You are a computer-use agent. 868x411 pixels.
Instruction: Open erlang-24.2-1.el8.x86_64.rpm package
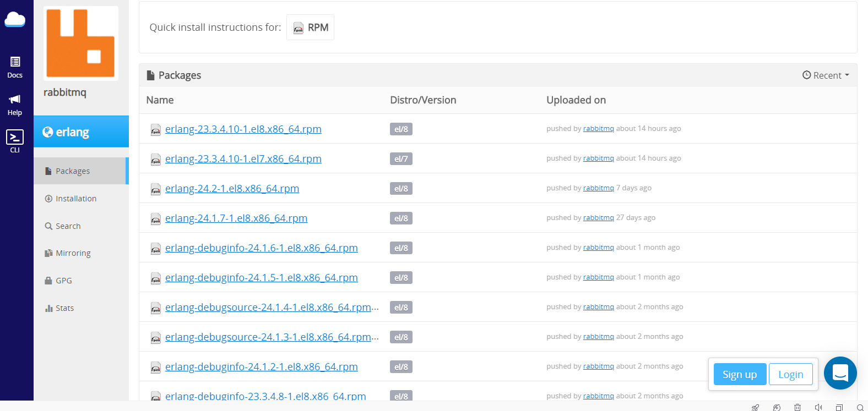(x=232, y=188)
